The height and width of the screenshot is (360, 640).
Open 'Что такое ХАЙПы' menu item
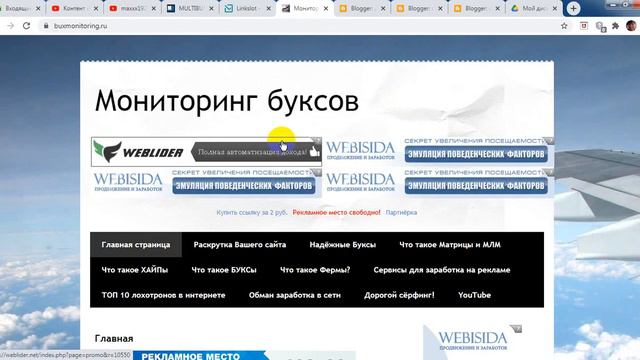click(135, 270)
